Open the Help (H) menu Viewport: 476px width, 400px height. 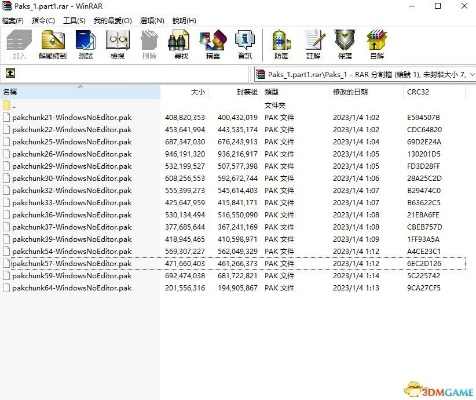coord(184,21)
